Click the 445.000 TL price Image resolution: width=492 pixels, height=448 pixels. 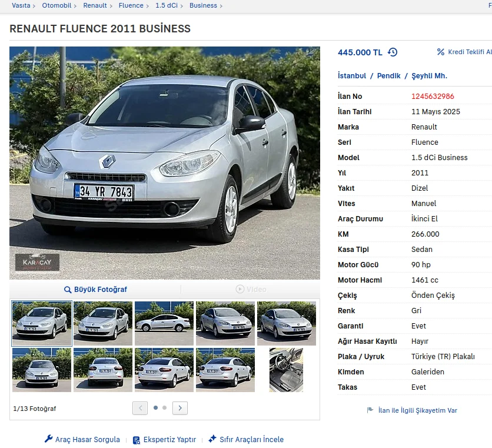click(x=360, y=52)
